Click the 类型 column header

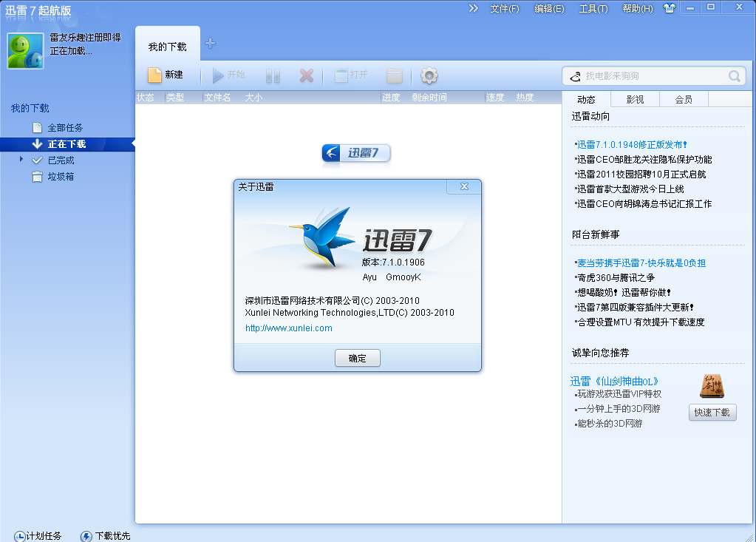[175, 98]
